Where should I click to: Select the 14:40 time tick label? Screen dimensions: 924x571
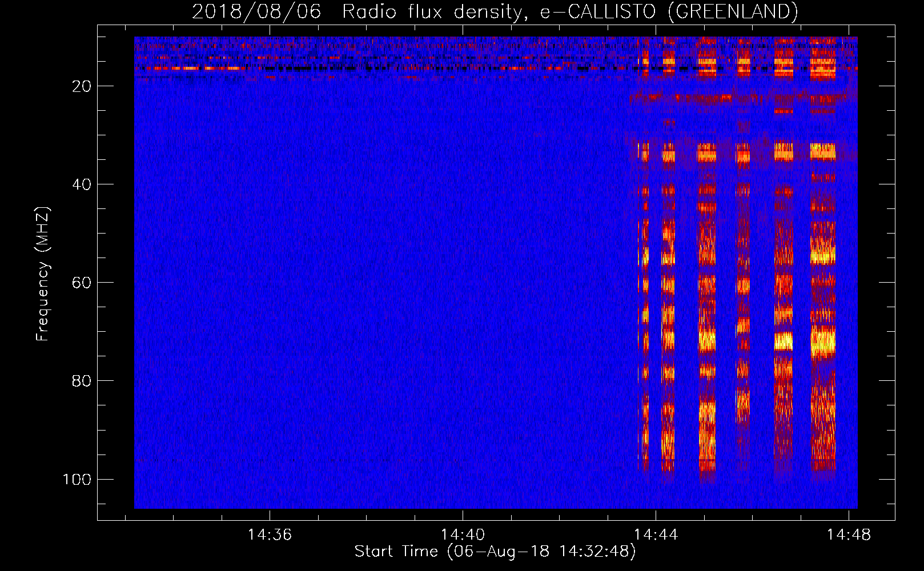coord(463,534)
